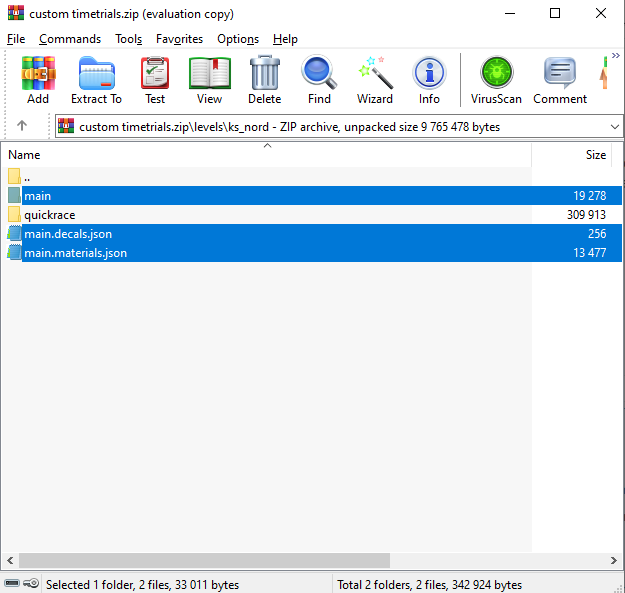Click the archive icon in the address bar

(66, 126)
